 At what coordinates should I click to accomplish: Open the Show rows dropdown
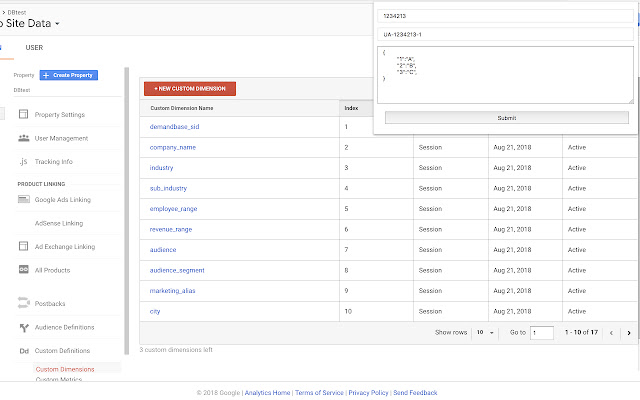click(485, 333)
